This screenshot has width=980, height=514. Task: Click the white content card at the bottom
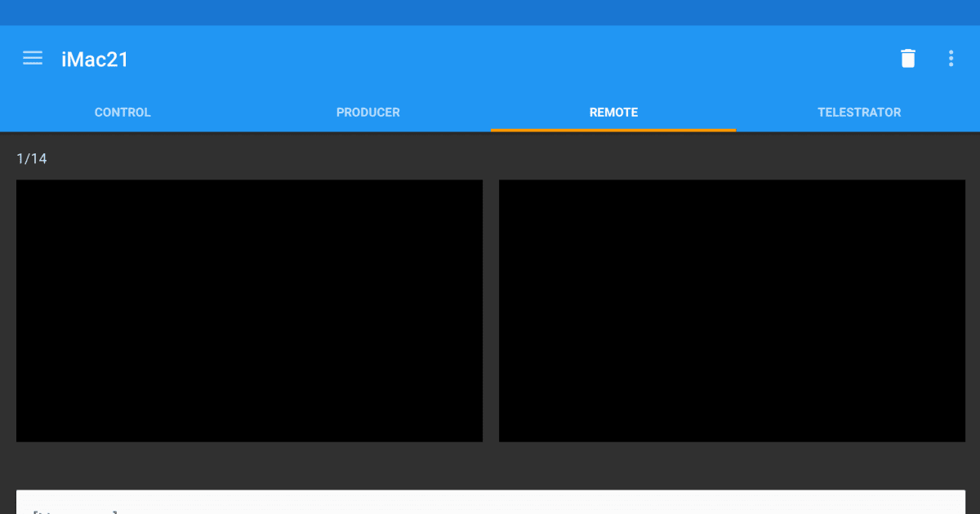click(490, 502)
